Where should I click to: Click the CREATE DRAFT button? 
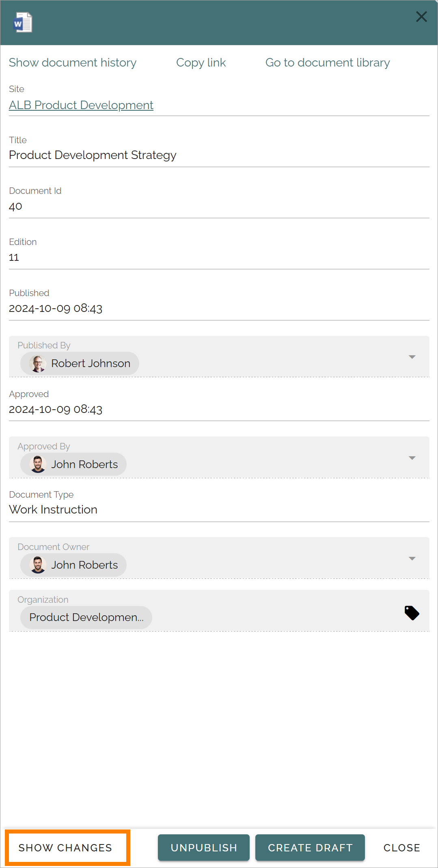tap(310, 848)
